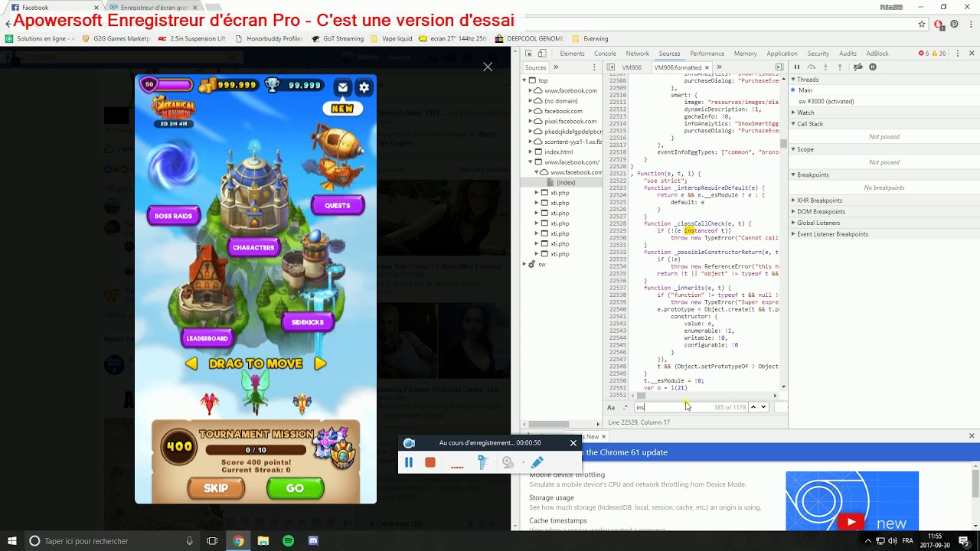Image resolution: width=980 pixels, height=551 pixels.
Task: Click the LEADERBOARD button in the game
Action: (207, 338)
